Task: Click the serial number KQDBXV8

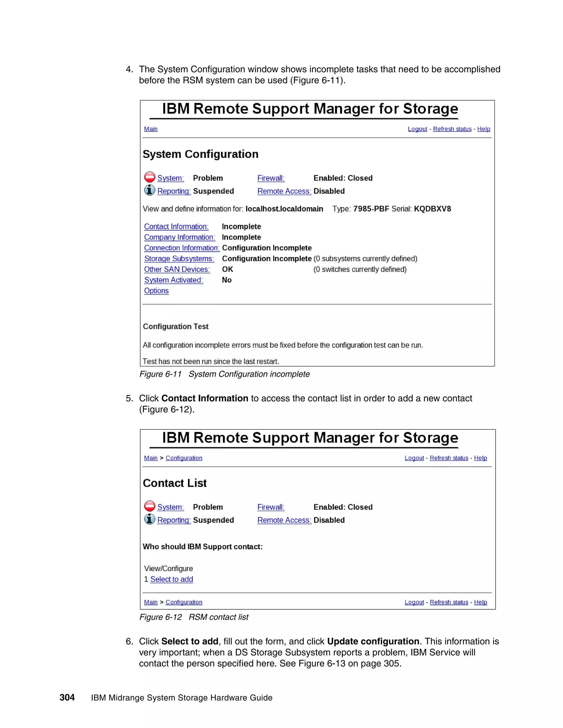Action: (x=432, y=209)
